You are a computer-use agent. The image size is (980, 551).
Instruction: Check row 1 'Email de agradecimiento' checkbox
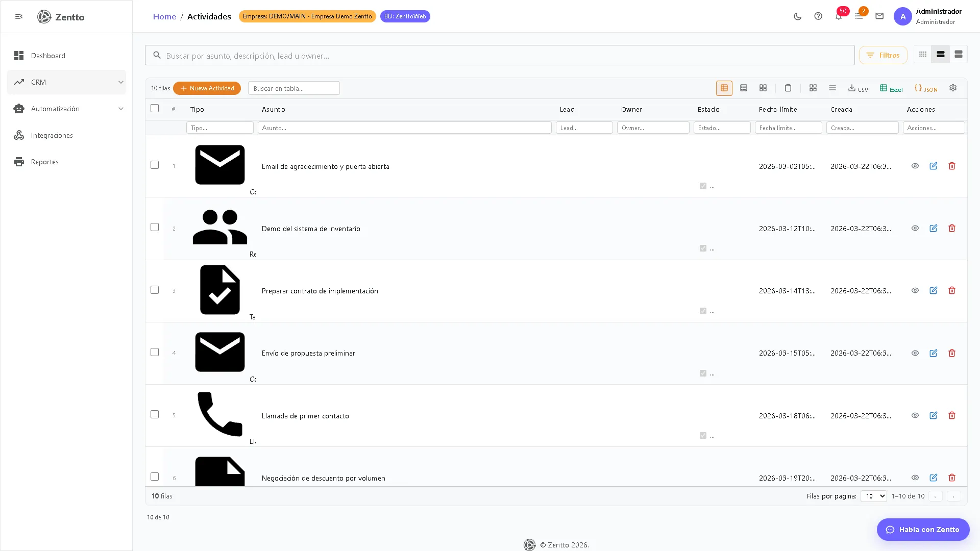[x=155, y=165]
